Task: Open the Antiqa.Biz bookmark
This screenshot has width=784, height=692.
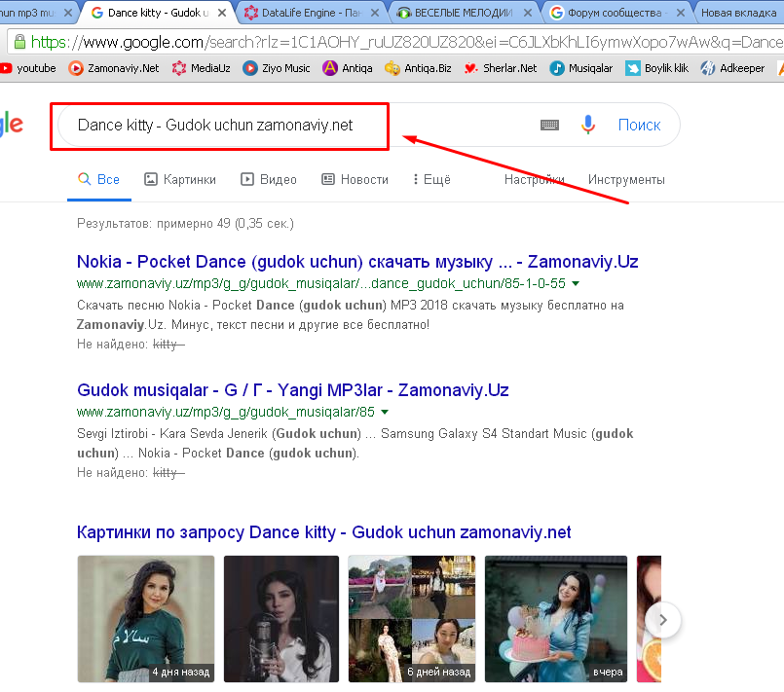Action: click(418, 68)
